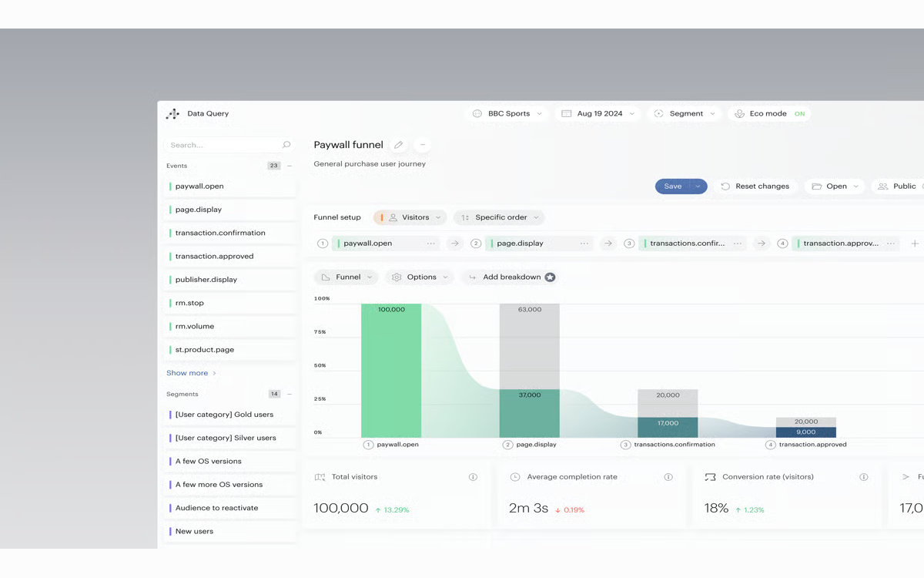Select the rm.volume event
The height and width of the screenshot is (578, 924).
[230, 327]
